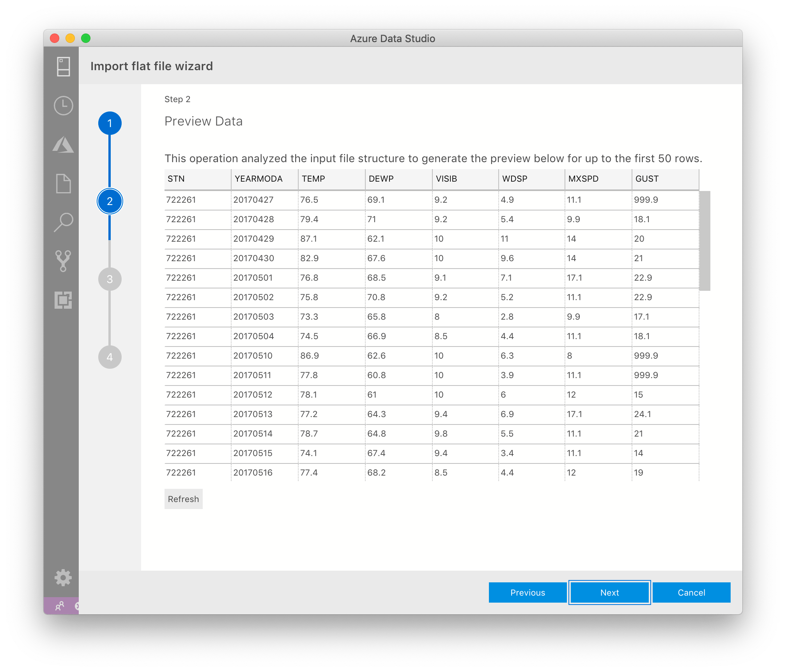Go to Previous wizard page
786x672 pixels.
(x=528, y=592)
